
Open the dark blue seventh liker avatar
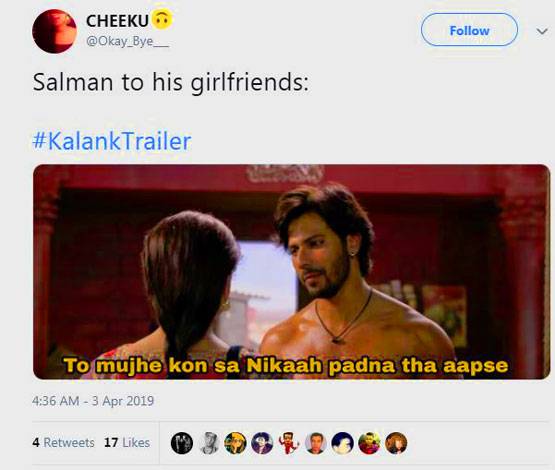(343, 443)
